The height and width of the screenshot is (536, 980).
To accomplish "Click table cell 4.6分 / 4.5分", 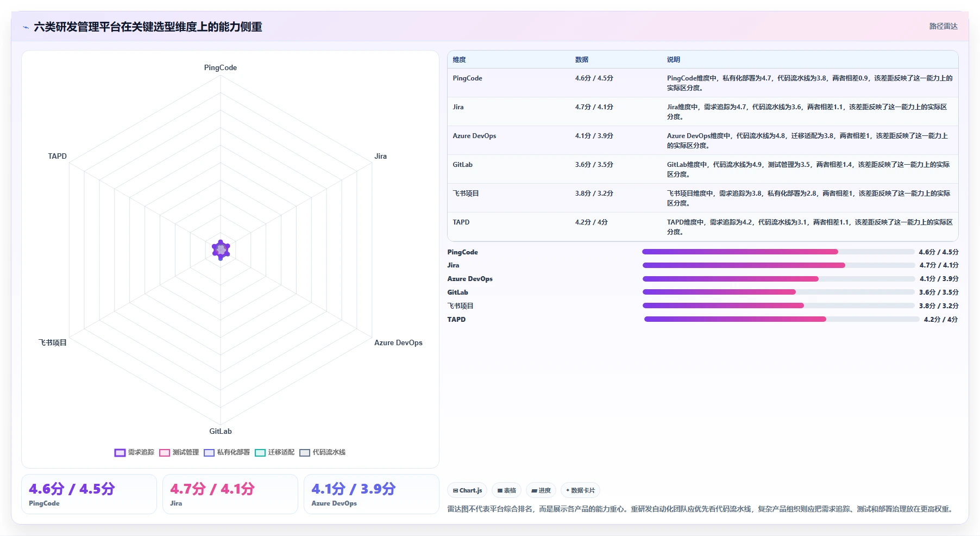I will click(594, 78).
